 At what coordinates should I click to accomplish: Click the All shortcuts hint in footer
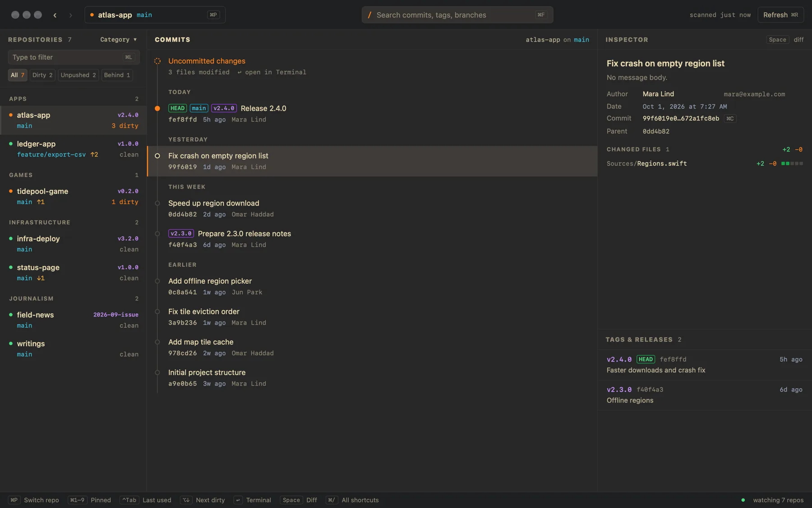pos(352,500)
